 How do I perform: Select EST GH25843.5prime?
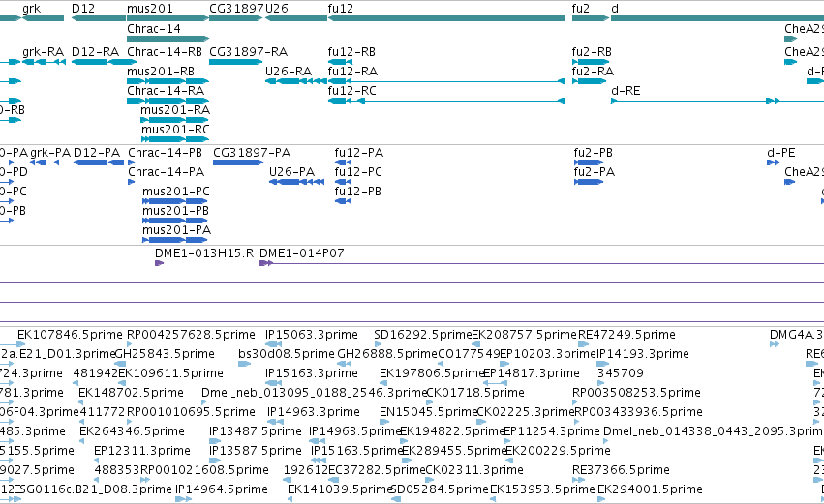pos(165,354)
